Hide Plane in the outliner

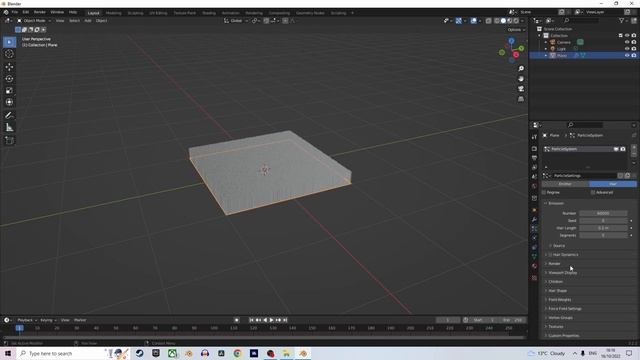pos(627,55)
